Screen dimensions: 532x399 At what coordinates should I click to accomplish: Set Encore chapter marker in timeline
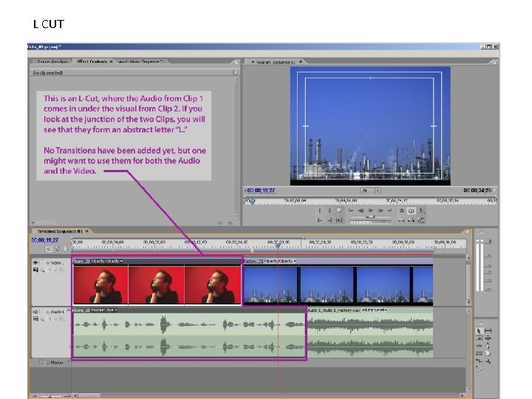58,249
